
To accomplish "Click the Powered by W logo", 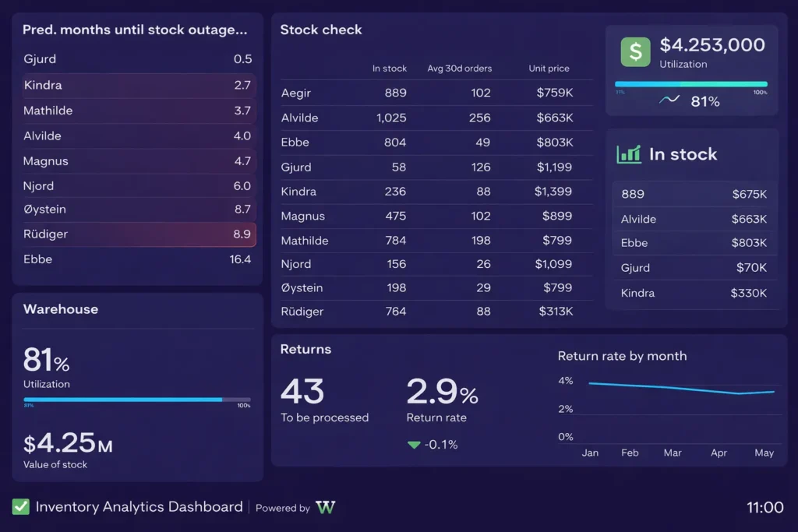I will 326,506.
